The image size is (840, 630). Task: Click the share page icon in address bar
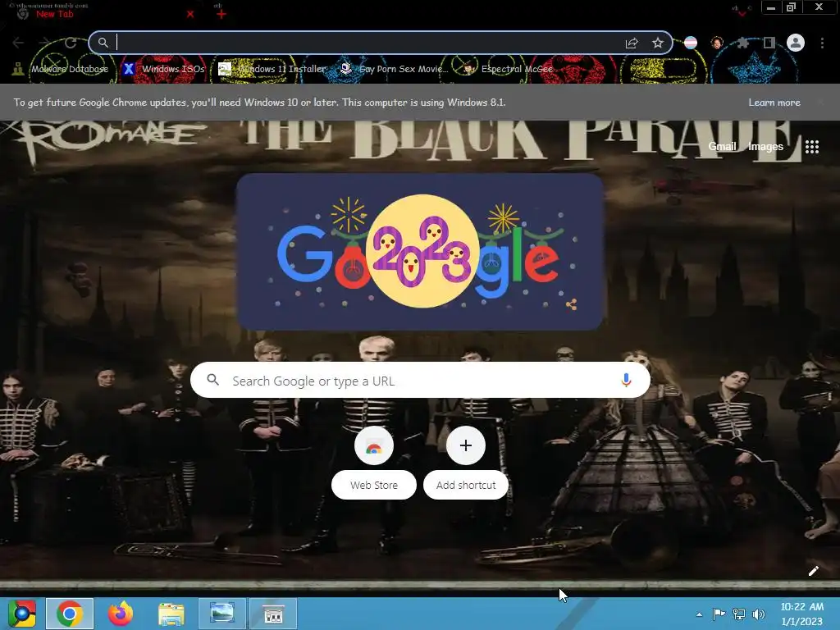point(632,43)
